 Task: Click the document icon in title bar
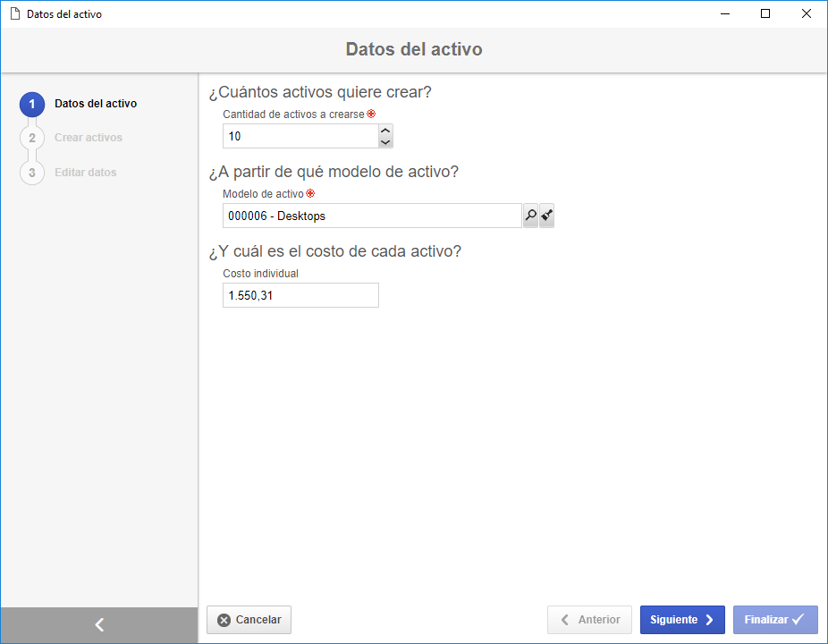(15, 13)
